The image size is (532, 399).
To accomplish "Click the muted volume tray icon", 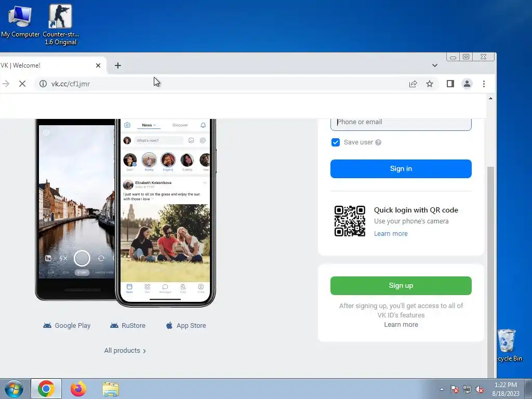I will (x=480, y=389).
